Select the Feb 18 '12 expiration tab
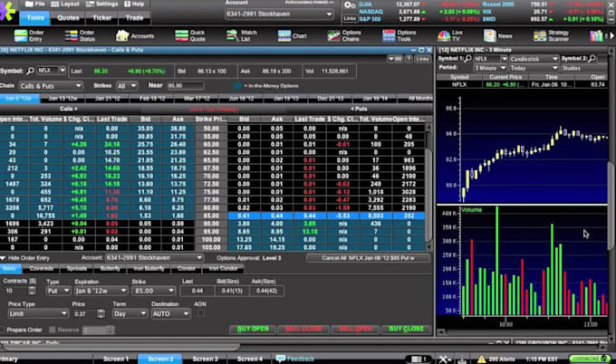 click(x=152, y=98)
